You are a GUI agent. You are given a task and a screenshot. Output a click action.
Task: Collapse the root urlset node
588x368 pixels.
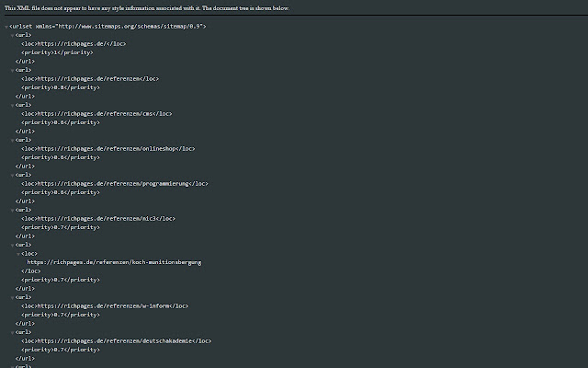6,27
